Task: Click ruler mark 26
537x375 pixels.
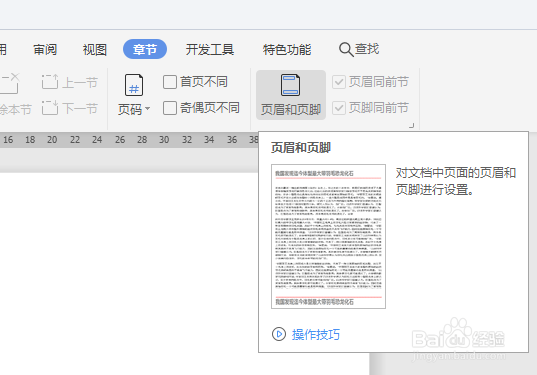Action: tap(120, 140)
